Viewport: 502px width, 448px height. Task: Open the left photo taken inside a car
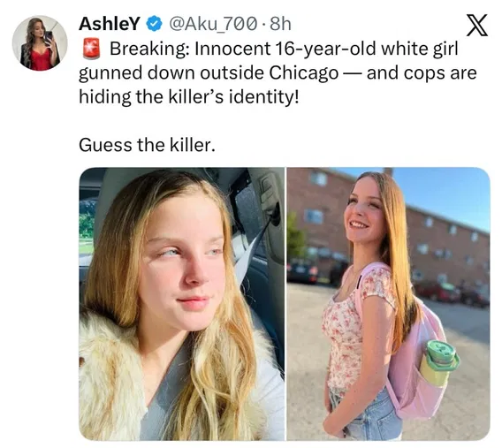[181, 304]
